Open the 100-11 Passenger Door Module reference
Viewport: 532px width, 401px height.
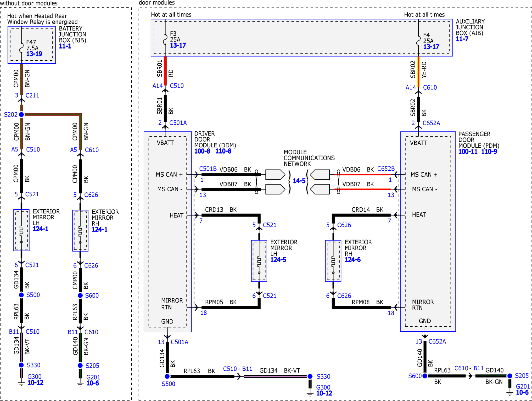tap(468, 152)
